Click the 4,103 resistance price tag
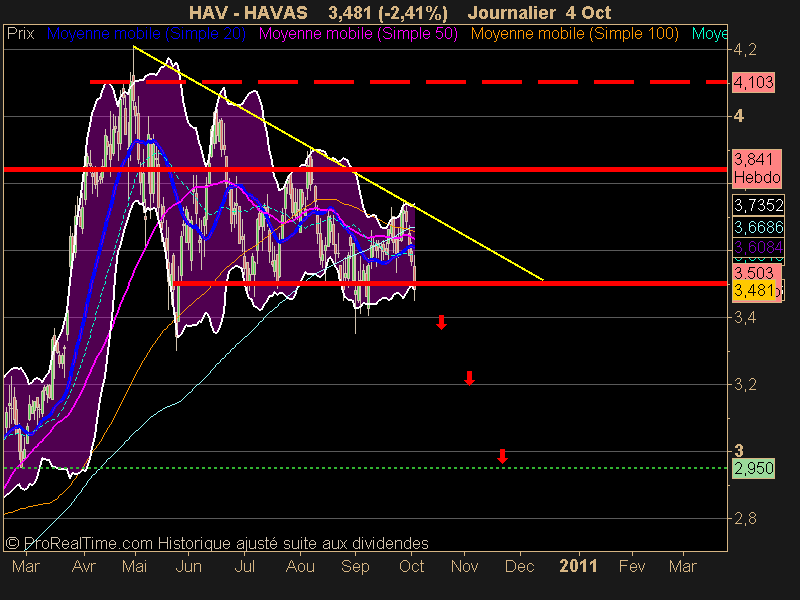This screenshot has height=600, width=800. pos(753,82)
